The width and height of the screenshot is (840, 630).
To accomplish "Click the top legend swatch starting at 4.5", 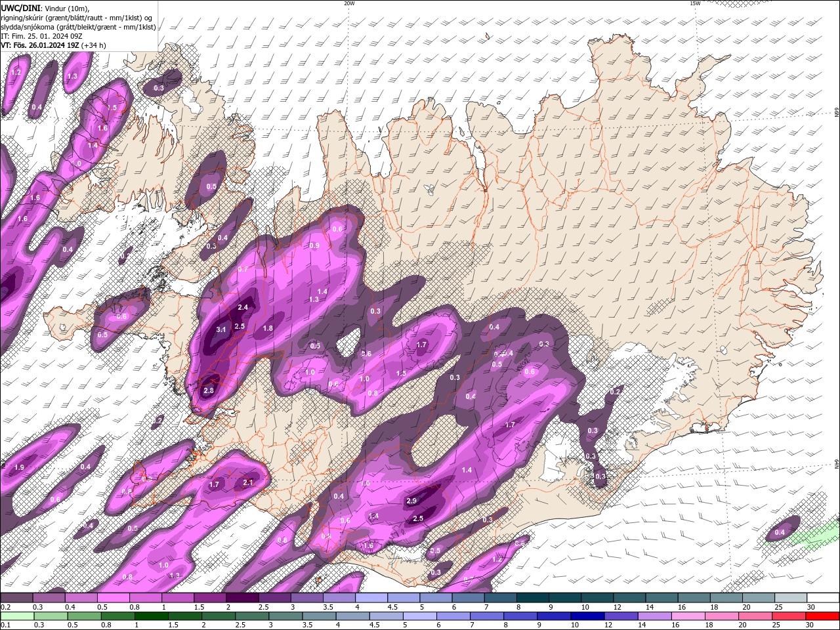I will tap(402, 598).
